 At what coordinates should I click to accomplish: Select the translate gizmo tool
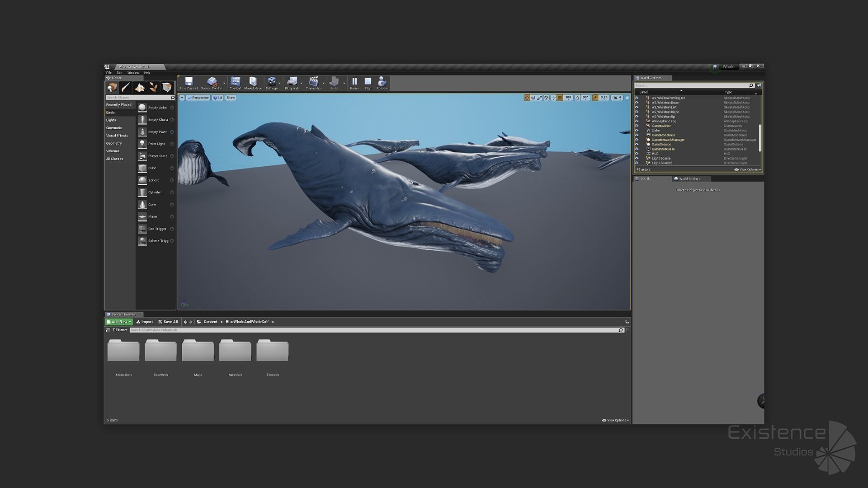[x=527, y=98]
